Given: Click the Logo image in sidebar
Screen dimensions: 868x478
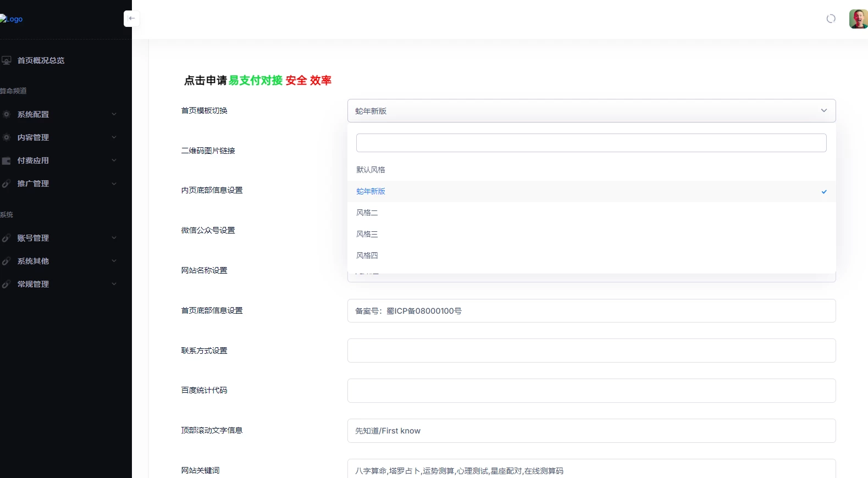Looking at the screenshot, I should [x=12, y=19].
